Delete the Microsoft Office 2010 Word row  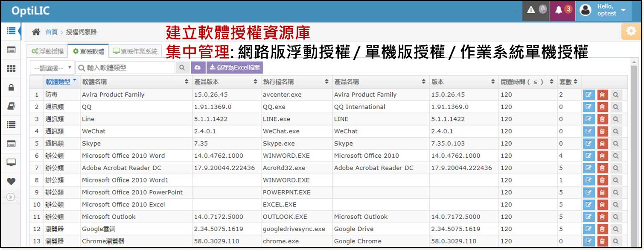coord(602,156)
